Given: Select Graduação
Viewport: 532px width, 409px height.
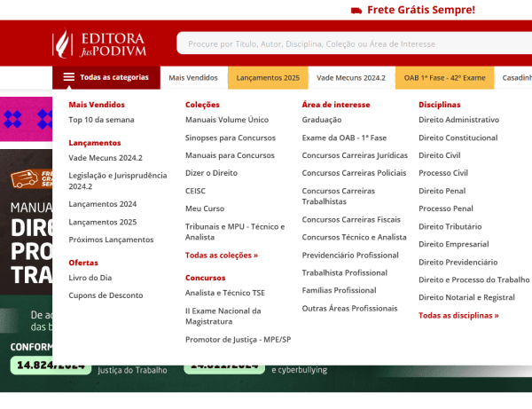Looking at the screenshot, I should pos(322,120).
